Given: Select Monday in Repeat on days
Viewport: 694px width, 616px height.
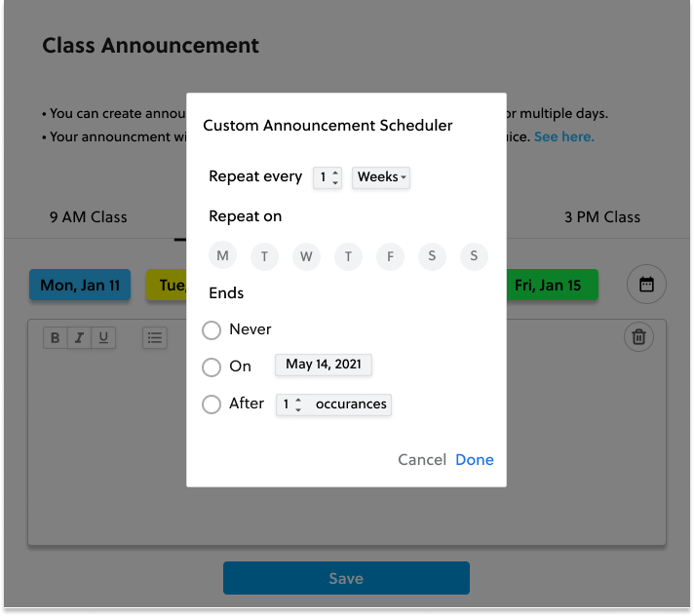Looking at the screenshot, I should [x=222, y=255].
